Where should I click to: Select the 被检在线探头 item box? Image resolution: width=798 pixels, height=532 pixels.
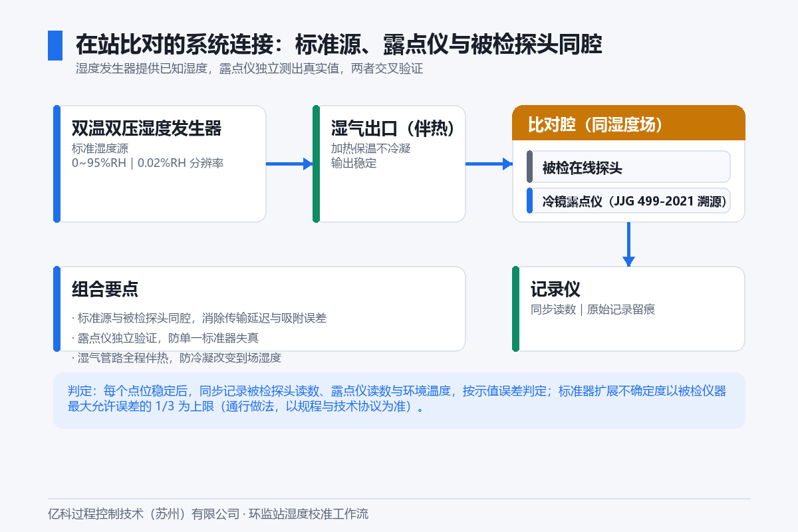pyautogui.click(x=628, y=167)
